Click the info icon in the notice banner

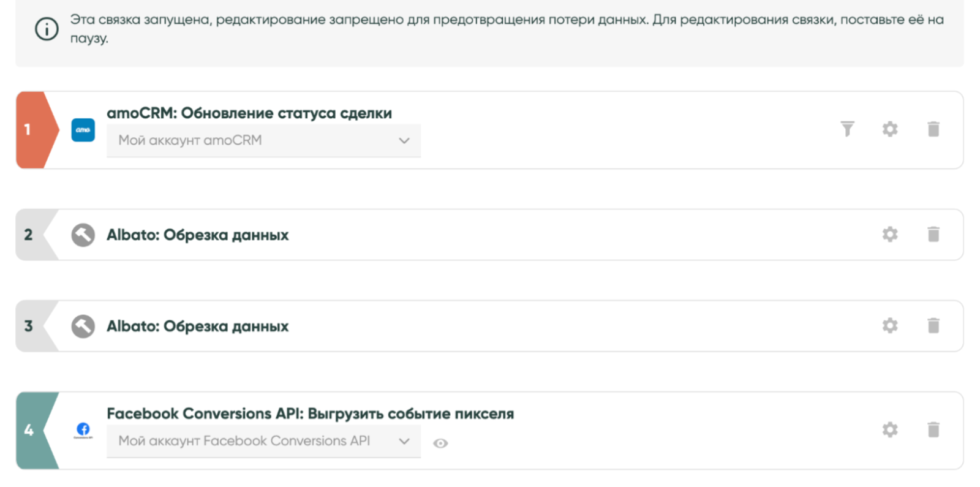pos(47,29)
